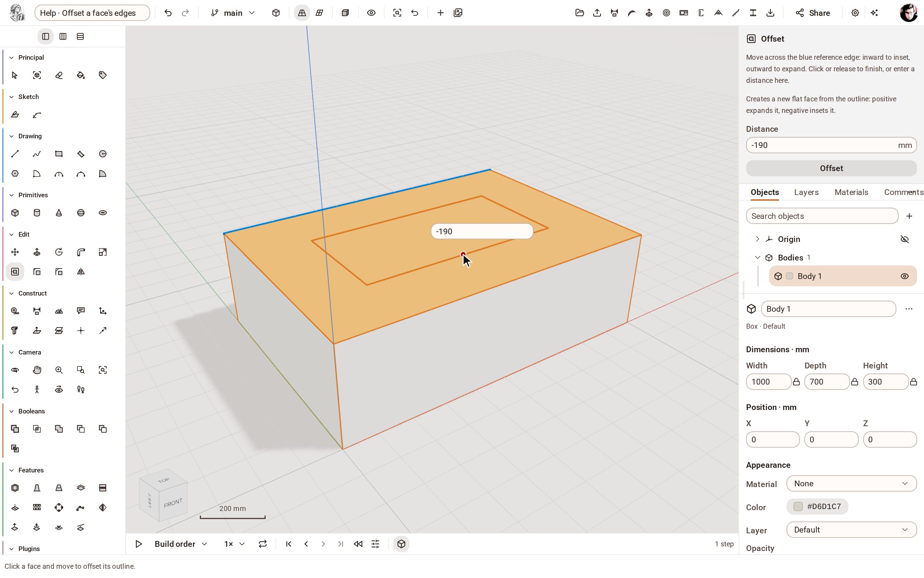Open the Layer dropdown
The width and height of the screenshot is (924, 578).
[x=852, y=530]
